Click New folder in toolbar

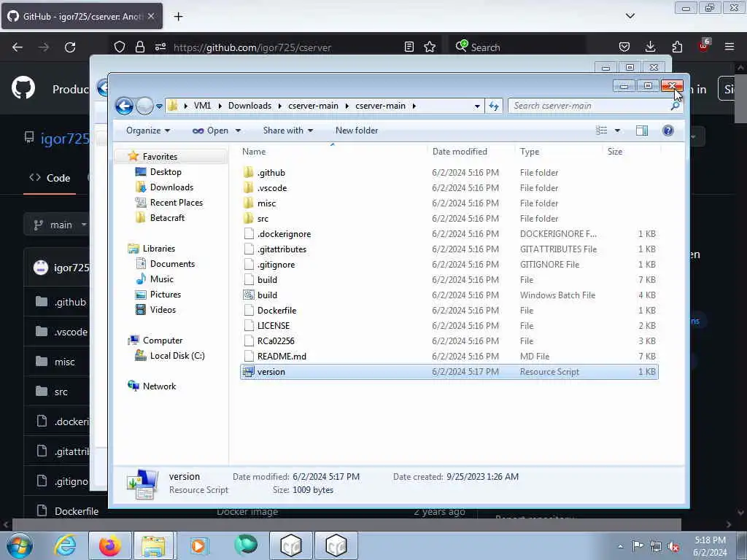click(356, 131)
